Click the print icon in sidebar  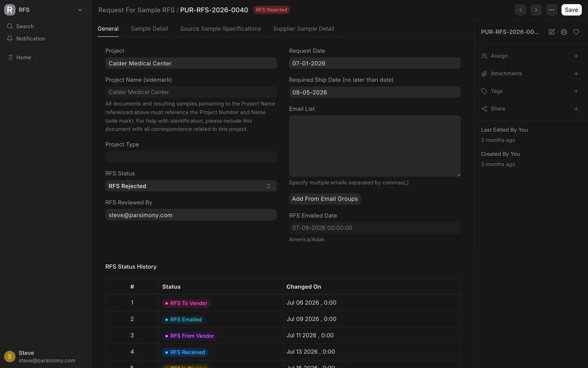pos(564,32)
